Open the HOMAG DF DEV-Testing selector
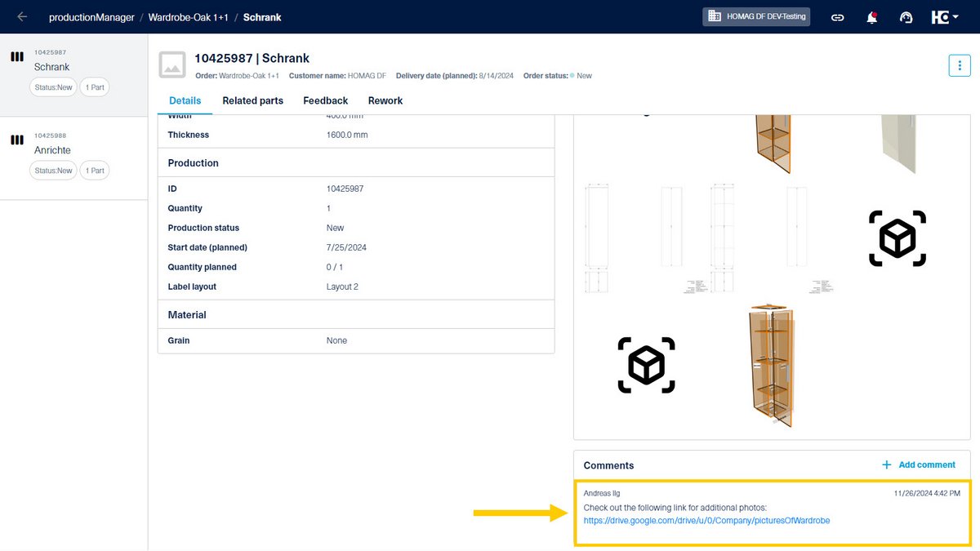The height and width of the screenshot is (551, 980). point(755,16)
